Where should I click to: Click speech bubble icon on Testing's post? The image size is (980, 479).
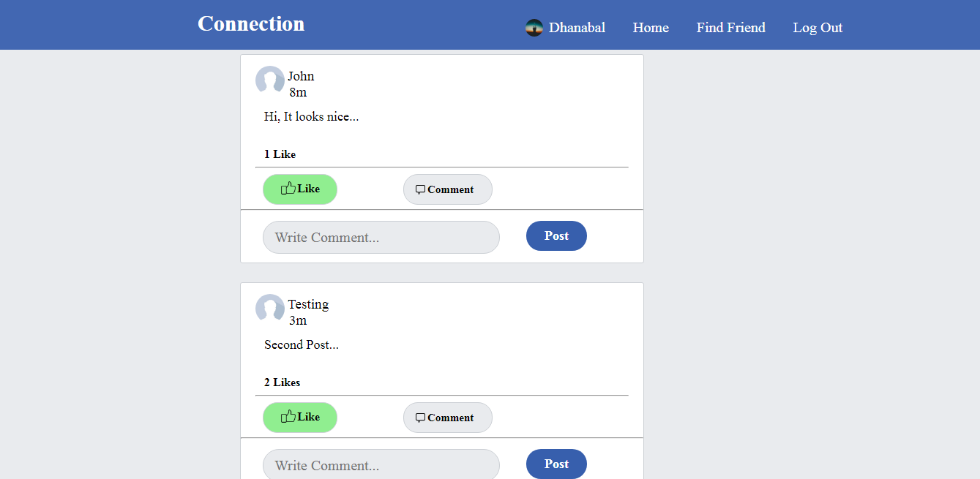point(420,418)
